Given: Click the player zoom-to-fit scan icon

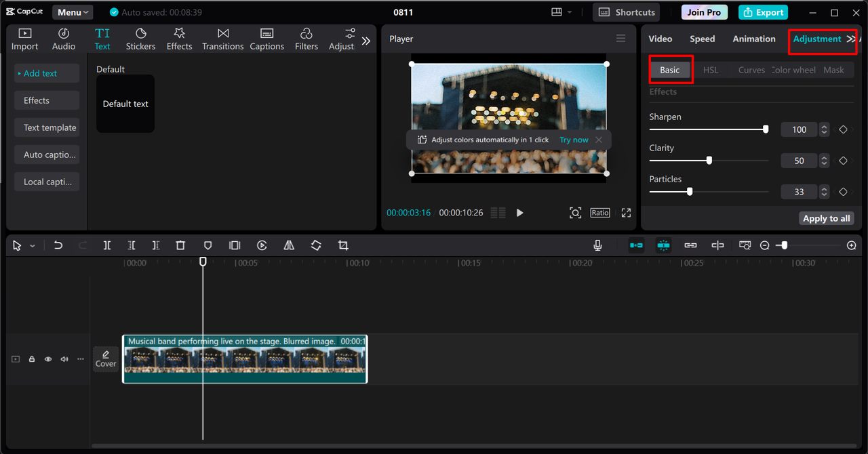Looking at the screenshot, I should click(575, 213).
